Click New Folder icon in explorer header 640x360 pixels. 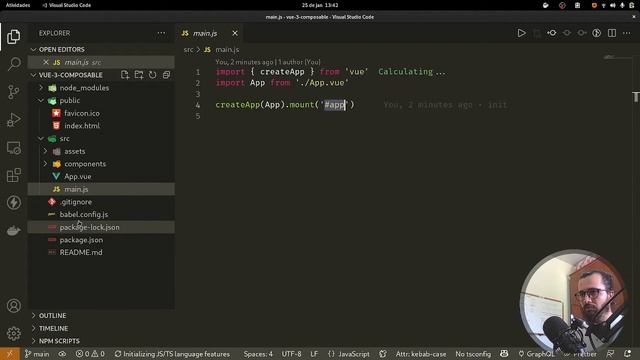point(139,75)
